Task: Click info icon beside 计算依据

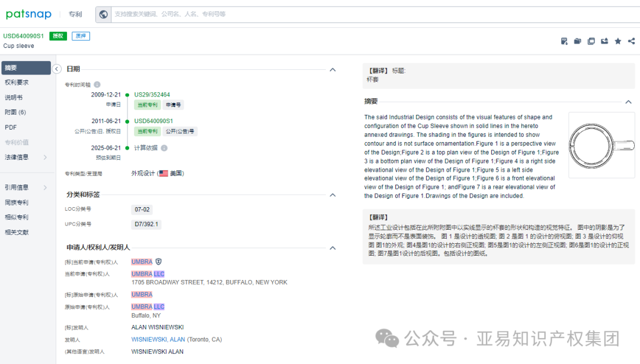Action: coord(164,148)
